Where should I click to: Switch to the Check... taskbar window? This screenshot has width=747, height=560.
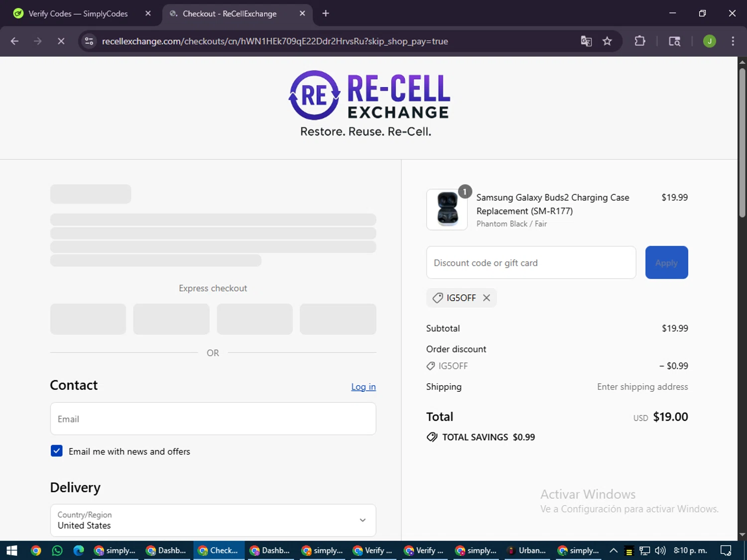pos(219,550)
